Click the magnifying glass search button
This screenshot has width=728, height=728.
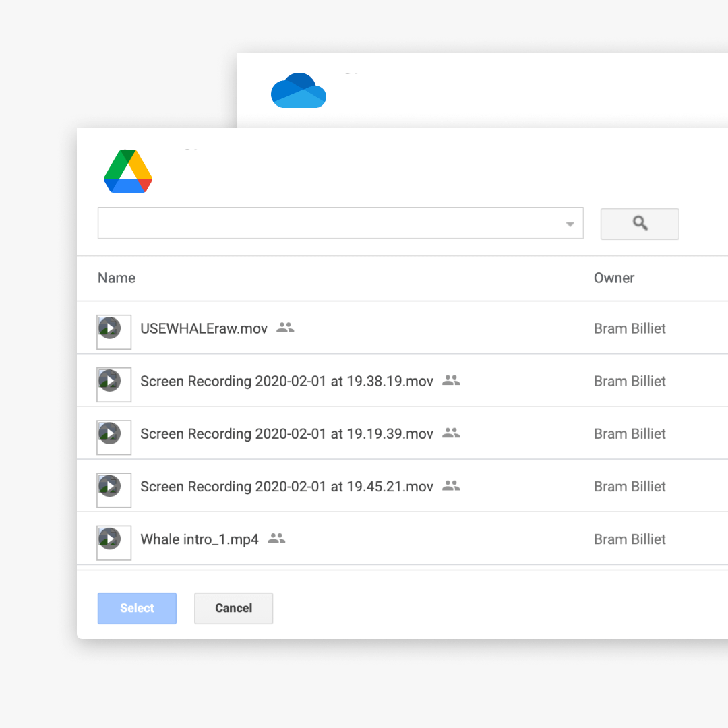tap(639, 224)
